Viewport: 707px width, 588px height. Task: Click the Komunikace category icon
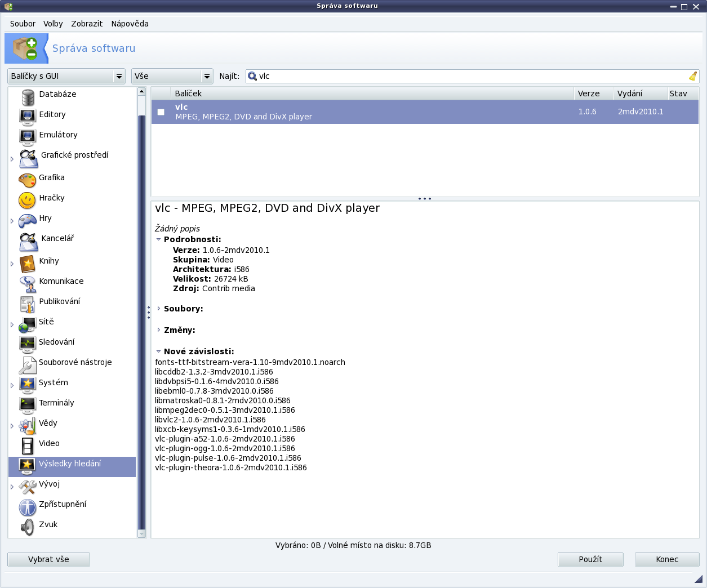[x=28, y=284]
